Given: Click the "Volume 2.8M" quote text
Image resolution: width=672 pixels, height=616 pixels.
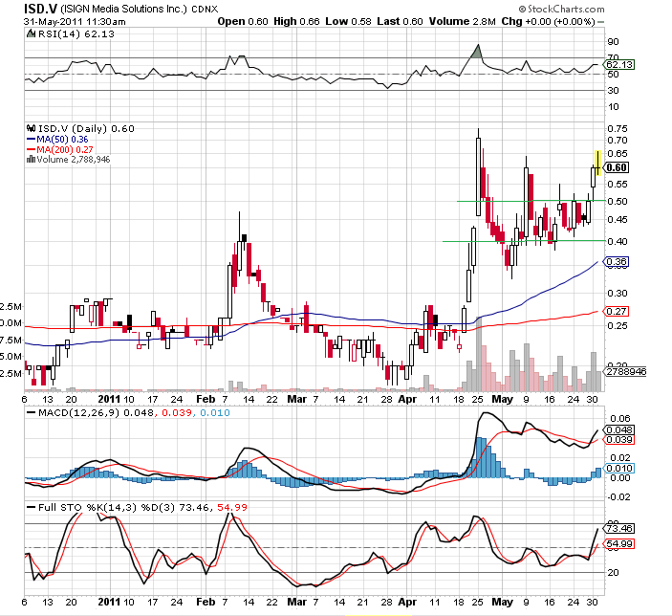Looking at the screenshot, I should (x=462, y=21).
